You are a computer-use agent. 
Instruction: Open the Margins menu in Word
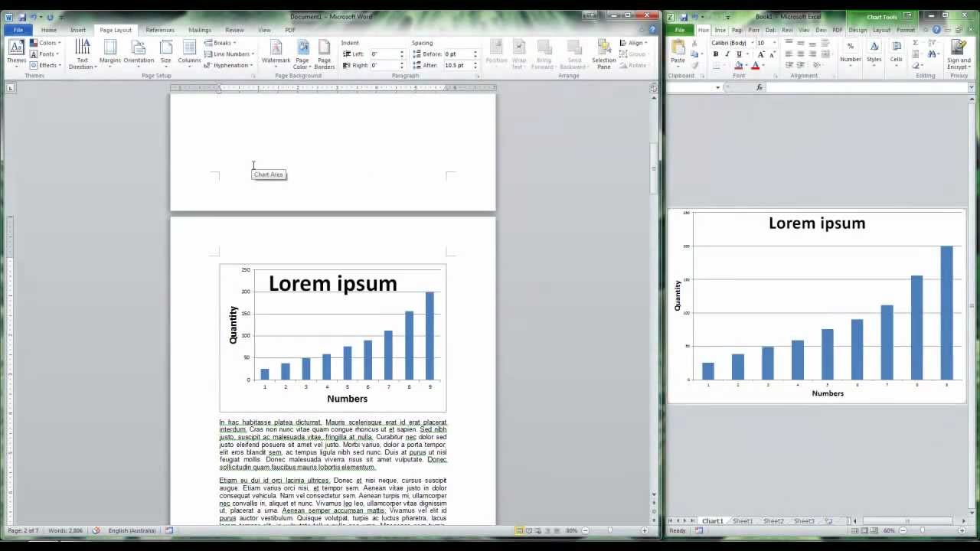pyautogui.click(x=110, y=54)
